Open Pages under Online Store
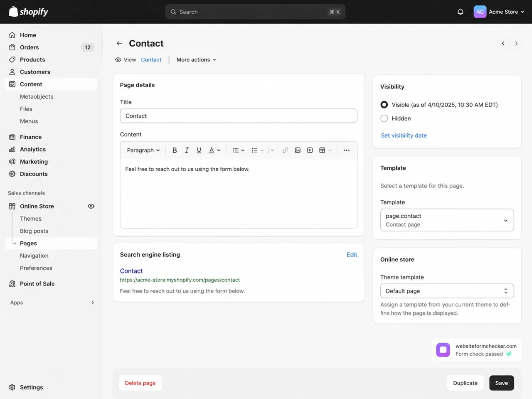The height and width of the screenshot is (399, 532). point(51,243)
